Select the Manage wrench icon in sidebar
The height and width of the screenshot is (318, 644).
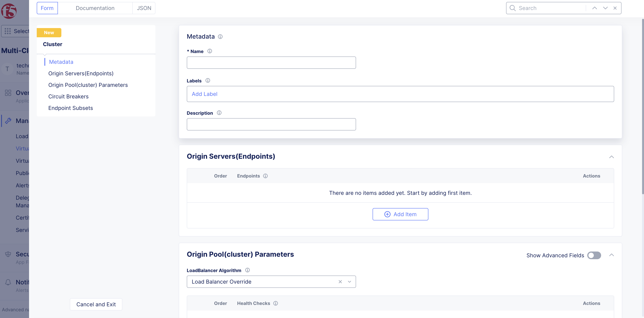(8, 121)
